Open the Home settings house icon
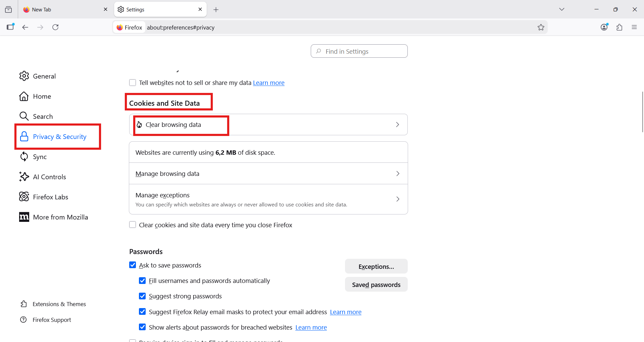Screen dimensions: 644x342 24,96
